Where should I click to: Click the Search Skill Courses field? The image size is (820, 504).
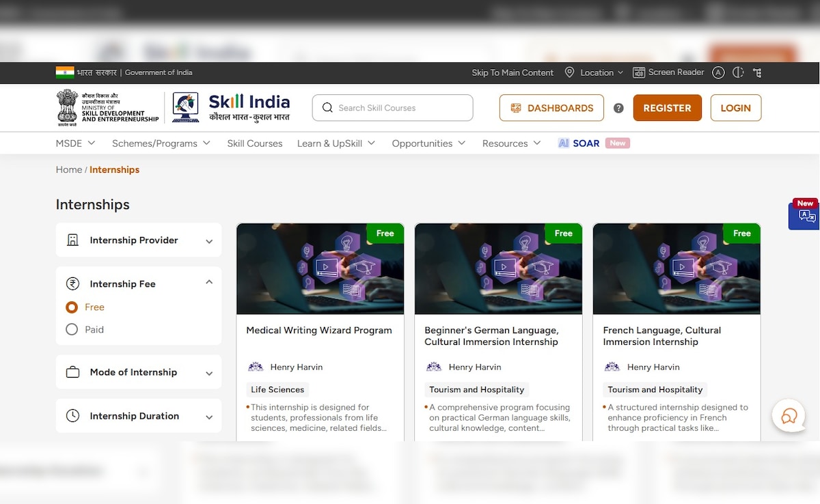pos(392,108)
